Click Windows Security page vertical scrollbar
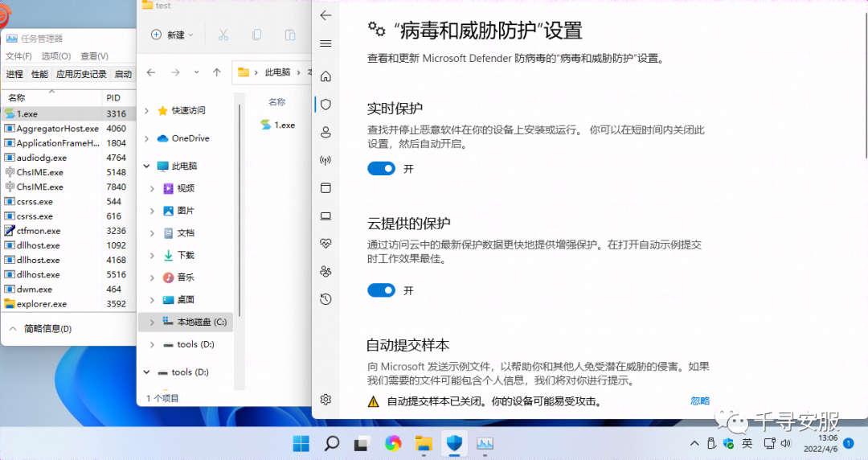Viewport: 868px width, 460px height. pos(866,84)
